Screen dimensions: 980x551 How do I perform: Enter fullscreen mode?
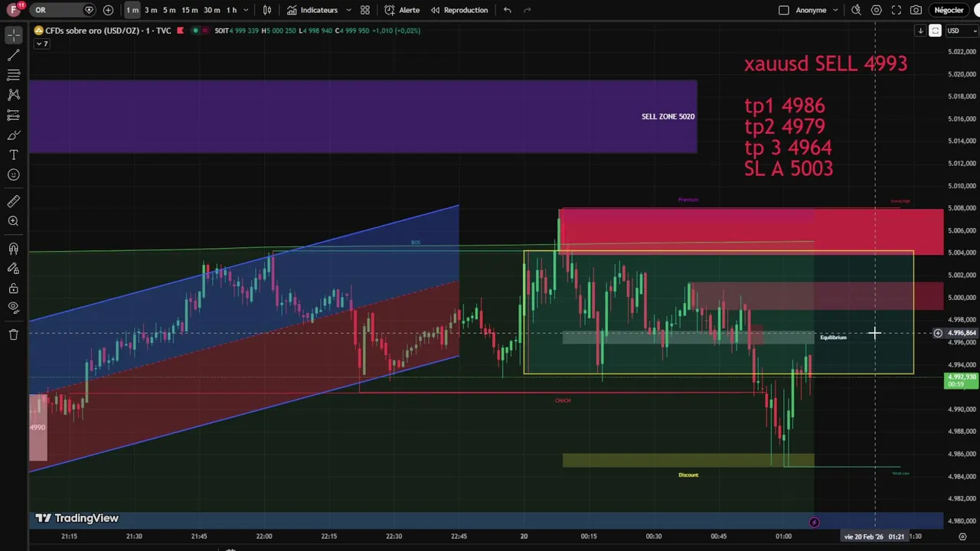pyautogui.click(x=896, y=10)
